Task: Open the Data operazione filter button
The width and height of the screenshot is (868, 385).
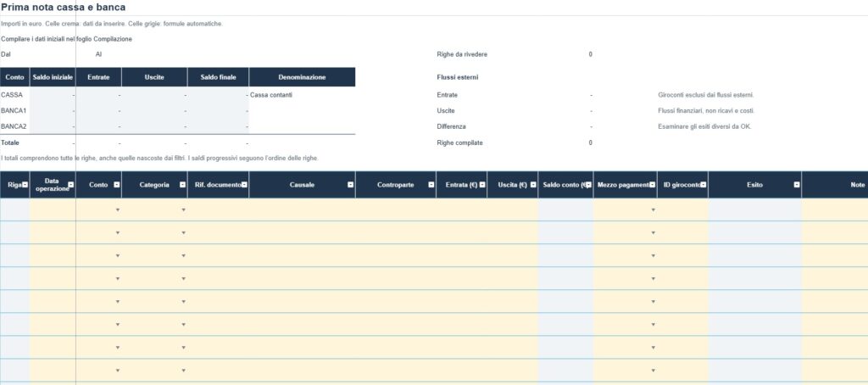Action: 71,185
